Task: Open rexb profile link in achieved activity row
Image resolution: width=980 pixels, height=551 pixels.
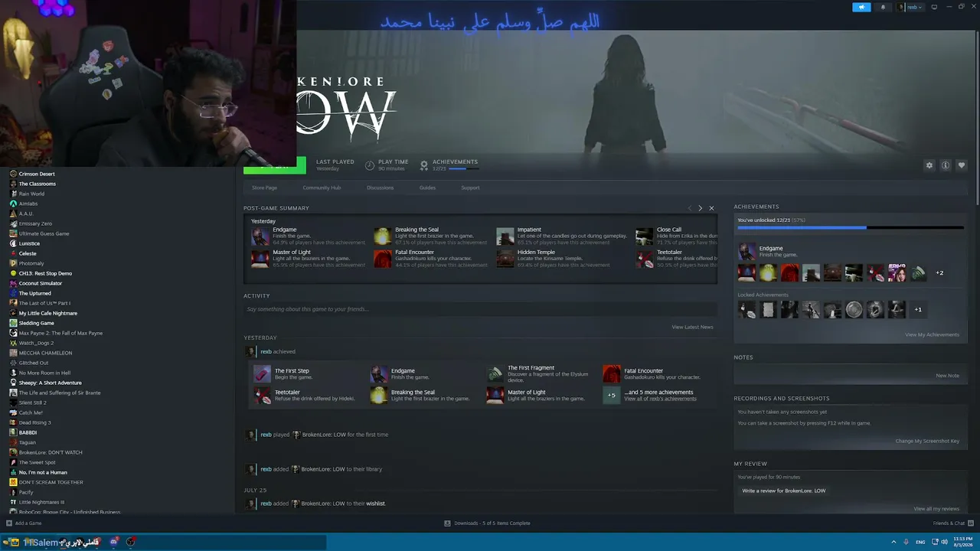Action: point(266,352)
